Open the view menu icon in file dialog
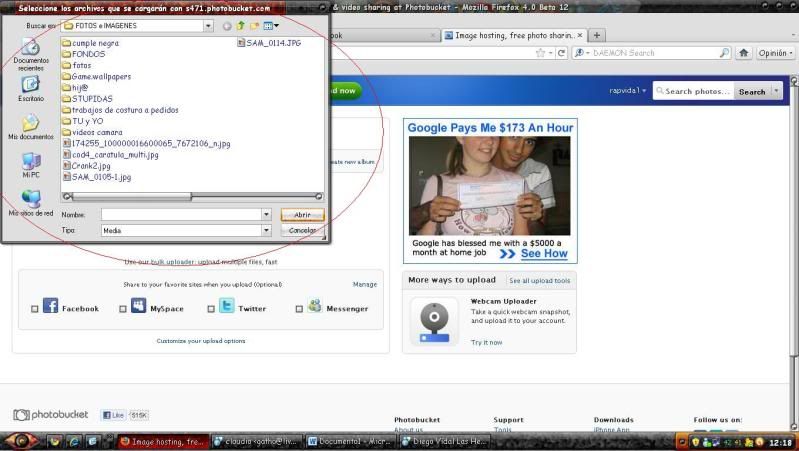Image resolution: width=799 pixels, height=451 pixels. coord(271,25)
